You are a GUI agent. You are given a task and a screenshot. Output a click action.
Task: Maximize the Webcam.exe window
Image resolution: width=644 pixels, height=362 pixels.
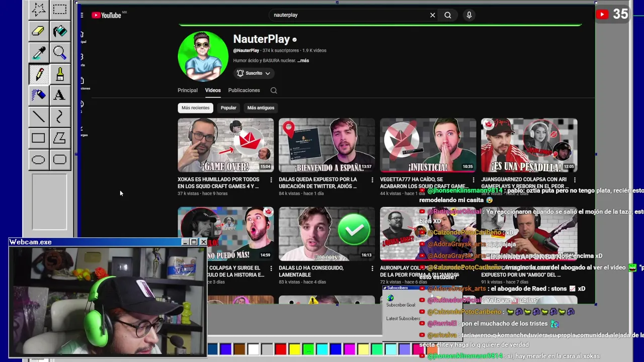194,242
